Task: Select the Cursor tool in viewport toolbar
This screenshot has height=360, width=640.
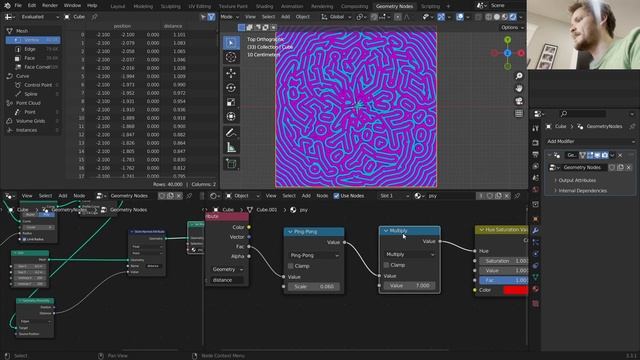Action: tap(231, 57)
